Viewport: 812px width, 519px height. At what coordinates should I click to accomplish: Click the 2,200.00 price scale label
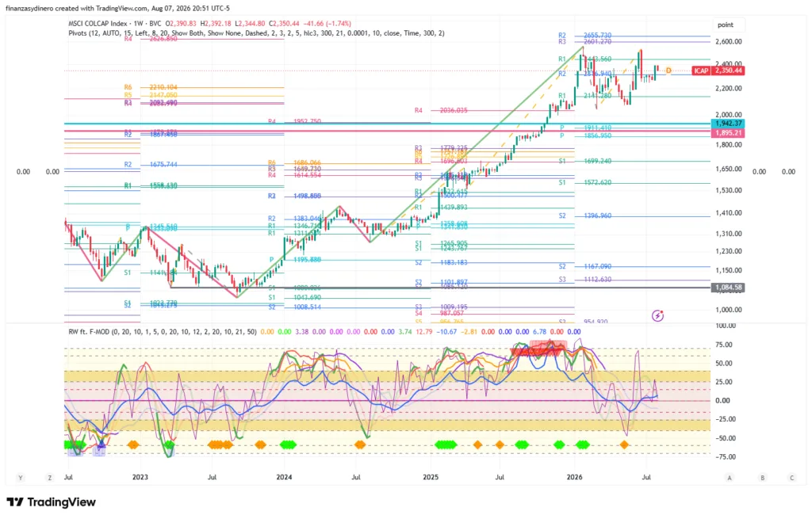pos(728,89)
